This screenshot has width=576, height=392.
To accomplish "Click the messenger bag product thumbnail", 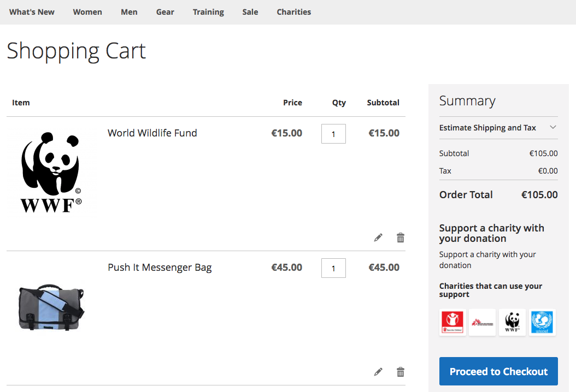I will 51,307.
